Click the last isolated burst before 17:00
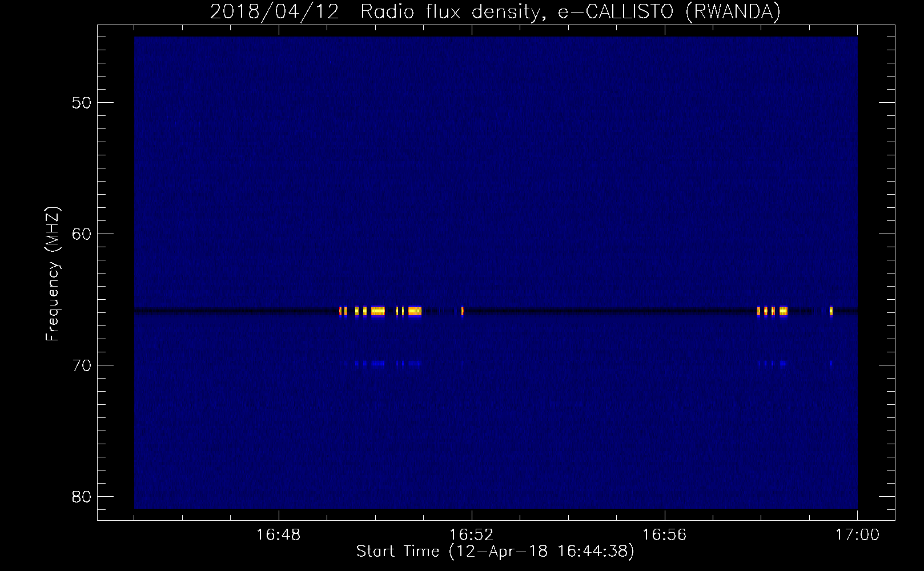The height and width of the screenshot is (571, 924). pos(831,311)
